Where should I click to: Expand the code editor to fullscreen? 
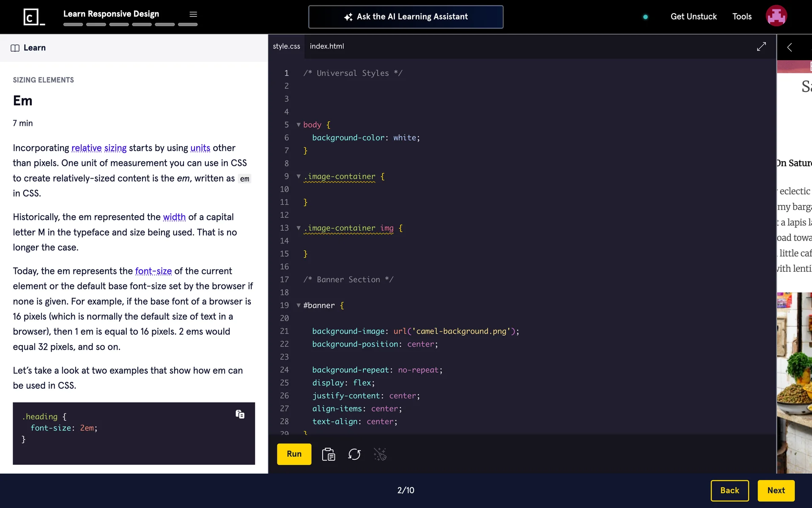pyautogui.click(x=761, y=47)
